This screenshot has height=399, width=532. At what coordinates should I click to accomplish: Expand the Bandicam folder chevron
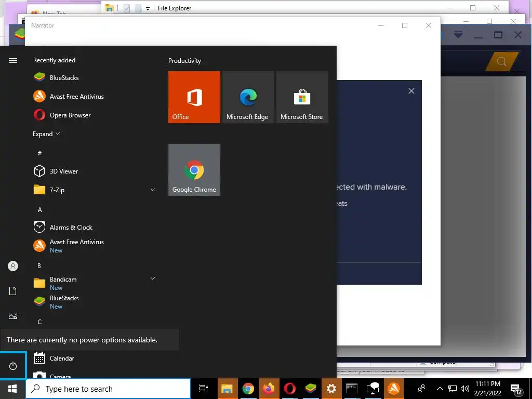tap(153, 278)
